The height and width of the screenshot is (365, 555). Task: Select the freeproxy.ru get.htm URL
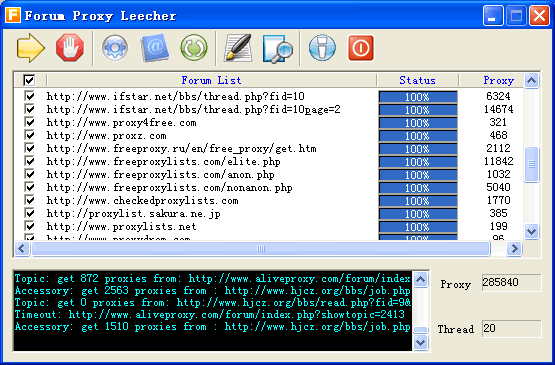point(182,149)
